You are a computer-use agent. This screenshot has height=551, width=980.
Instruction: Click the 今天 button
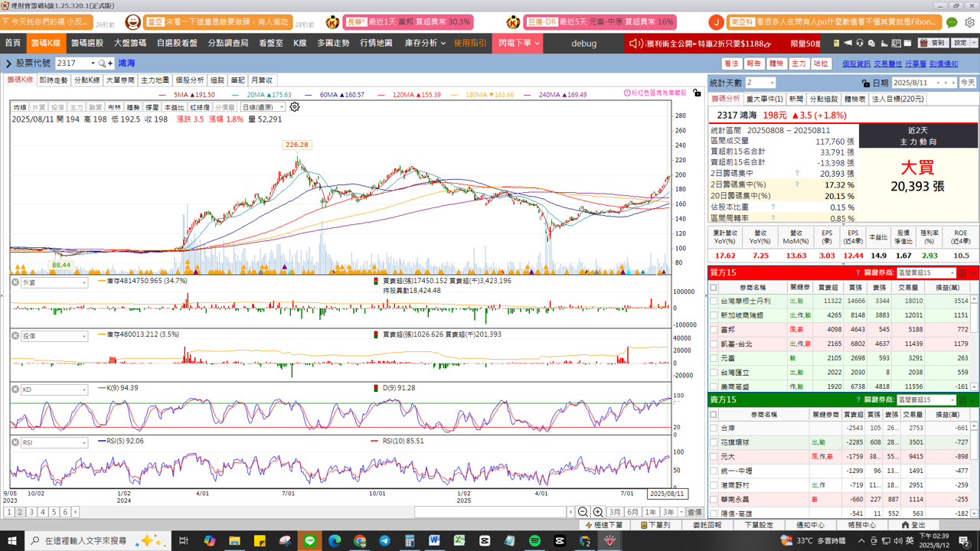coord(968,83)
